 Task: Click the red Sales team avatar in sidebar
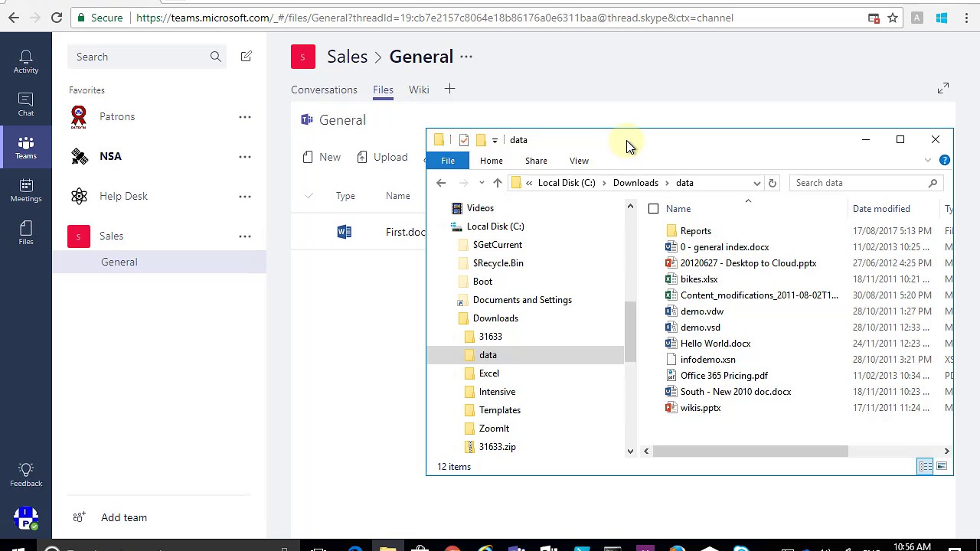coord(79,236)
